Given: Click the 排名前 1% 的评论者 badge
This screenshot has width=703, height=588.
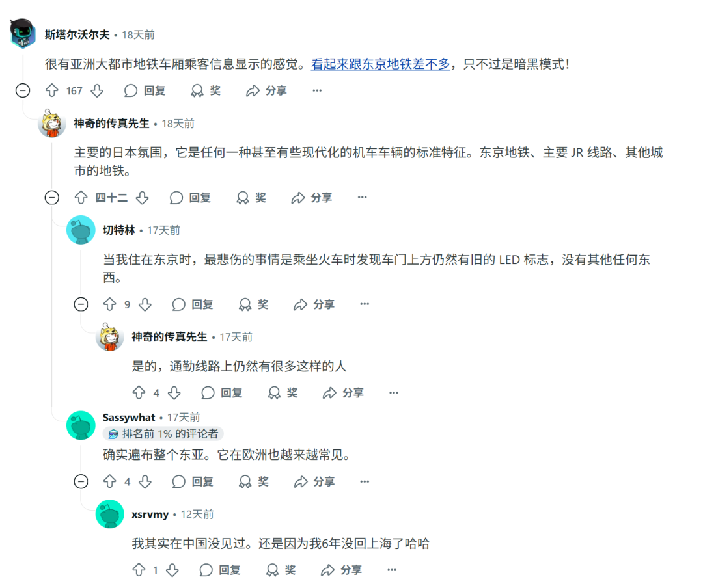Looking at the screenshot, I should coord(163,434).
